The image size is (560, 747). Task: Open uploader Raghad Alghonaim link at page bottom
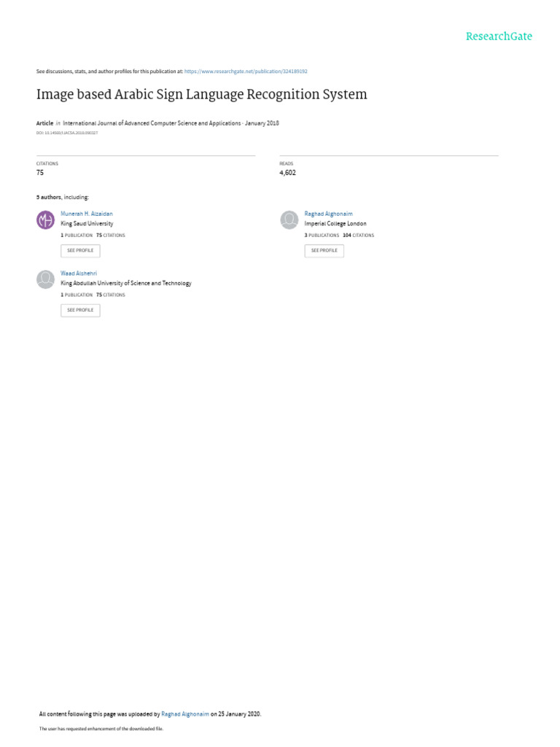[x=185, y=714]
